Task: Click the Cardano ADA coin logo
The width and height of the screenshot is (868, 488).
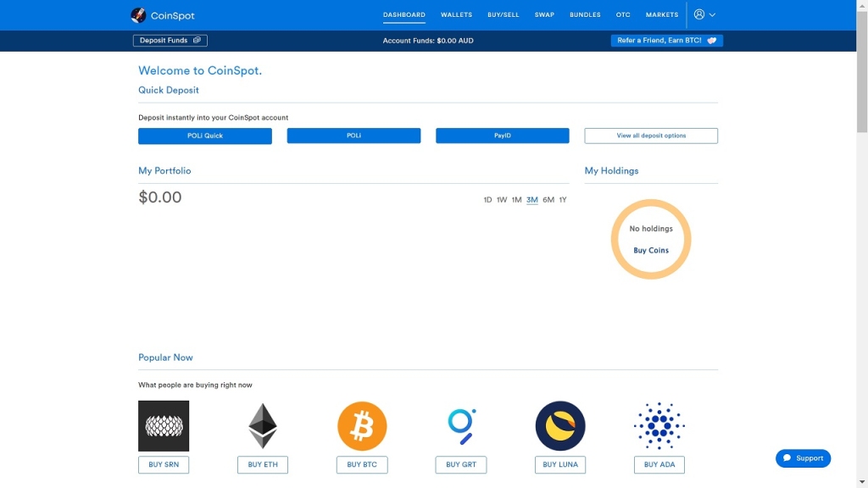Action: 659,426
